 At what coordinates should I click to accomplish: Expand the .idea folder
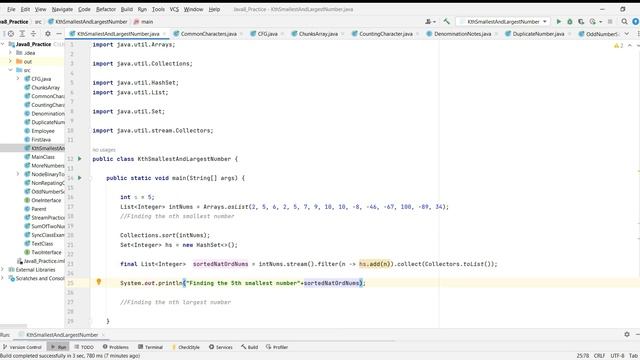11,53
